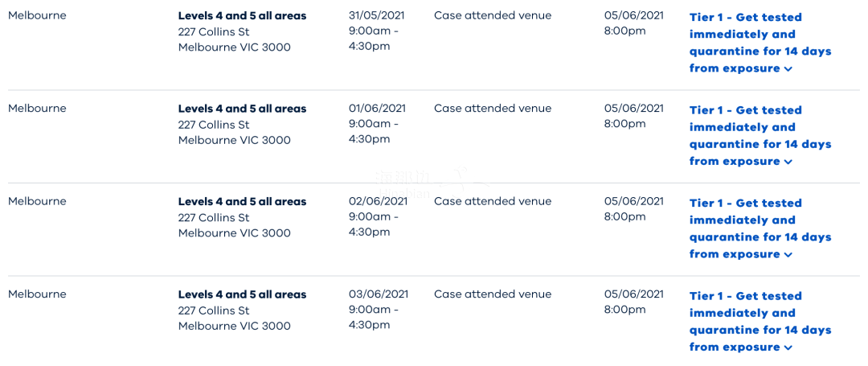The width and height of the screenshot is (868, 366).
Task: Select Melbourne suburb in the 03/06/2021 row
Action: [x=37, y=294]
